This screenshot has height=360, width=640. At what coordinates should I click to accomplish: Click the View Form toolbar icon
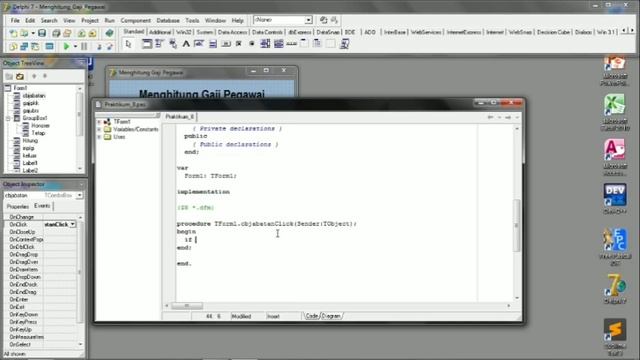[x=24, y=46]
